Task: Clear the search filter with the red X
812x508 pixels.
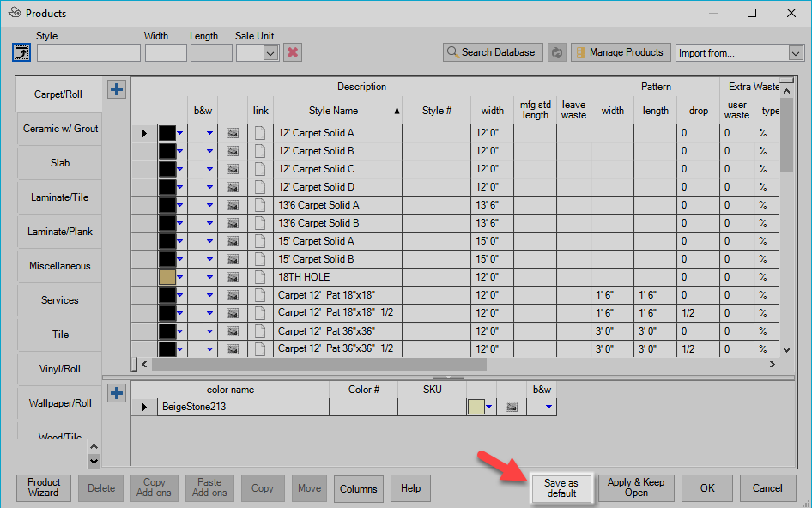Action: [x=293, y=52]
